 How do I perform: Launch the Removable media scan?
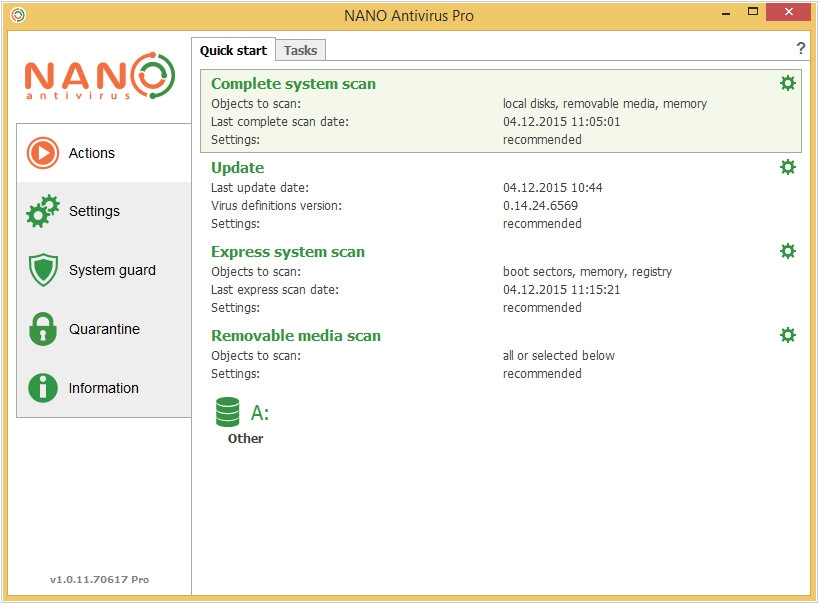coord(296,335)
